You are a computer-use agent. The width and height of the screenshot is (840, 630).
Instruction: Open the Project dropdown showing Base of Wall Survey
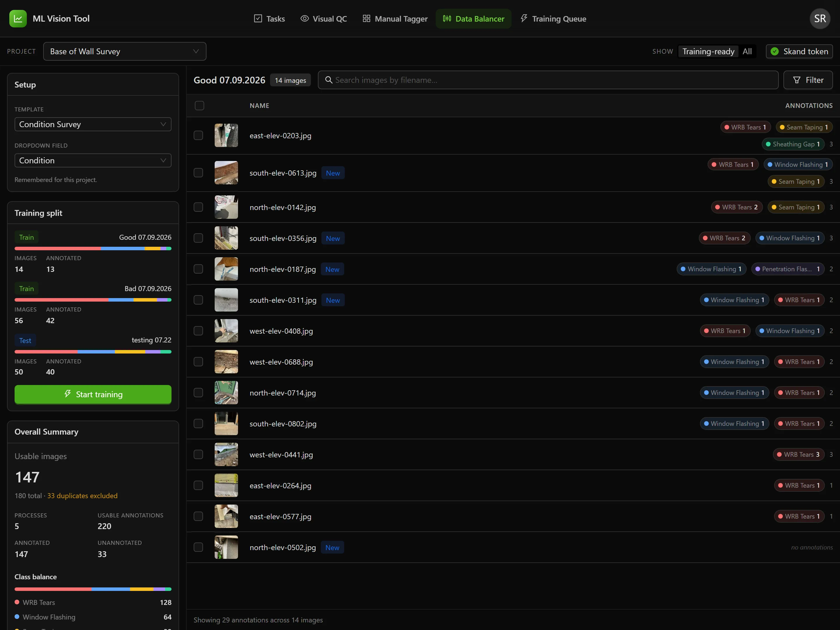point(125,52)
